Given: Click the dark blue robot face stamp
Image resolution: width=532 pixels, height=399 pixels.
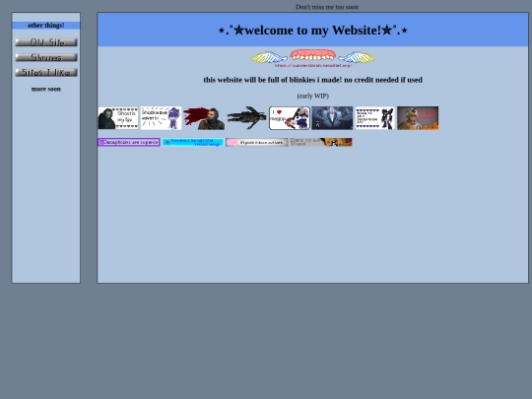Looking at the screenshot, I should (x=332, y=118).
